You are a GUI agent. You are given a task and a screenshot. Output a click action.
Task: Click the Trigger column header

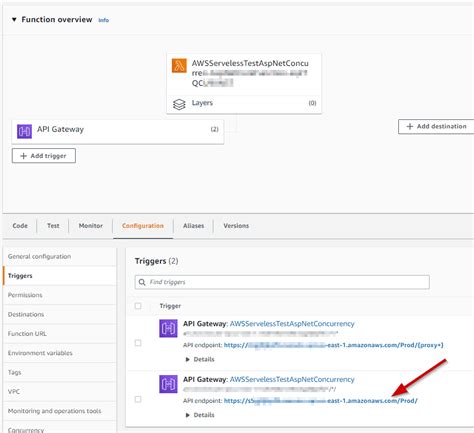pyautogui.click(x=170, y=306)
